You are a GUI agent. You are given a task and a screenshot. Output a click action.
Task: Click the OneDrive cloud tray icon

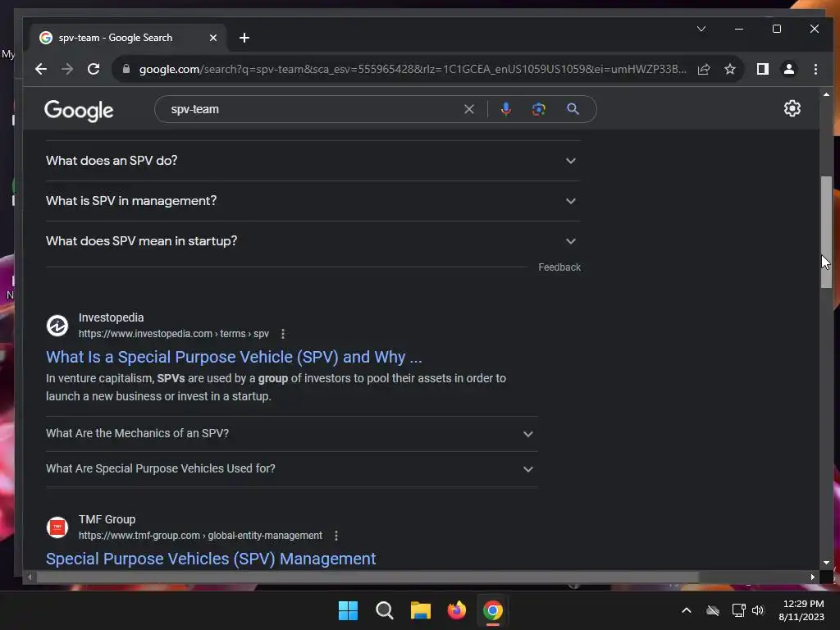(713, 610)
